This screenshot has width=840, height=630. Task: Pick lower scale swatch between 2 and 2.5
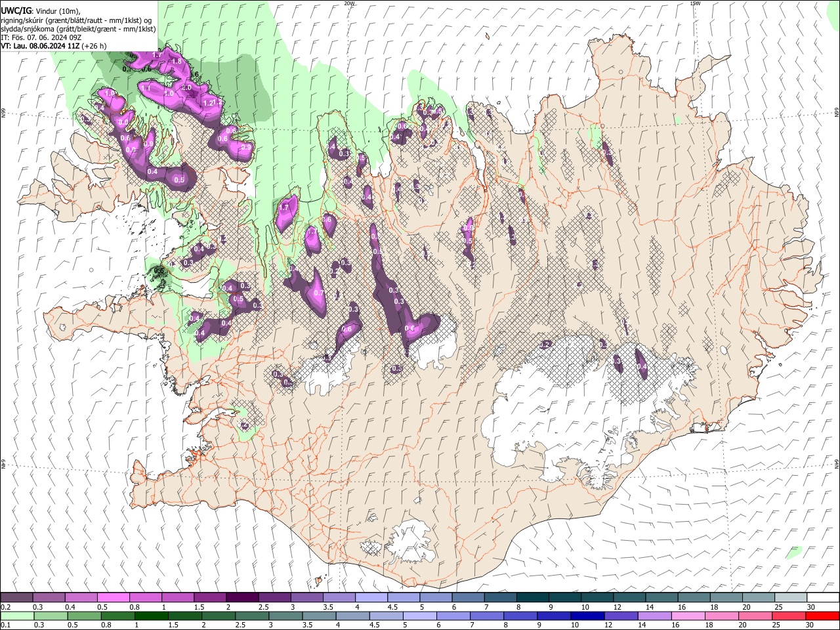click(x=219, y=616)
